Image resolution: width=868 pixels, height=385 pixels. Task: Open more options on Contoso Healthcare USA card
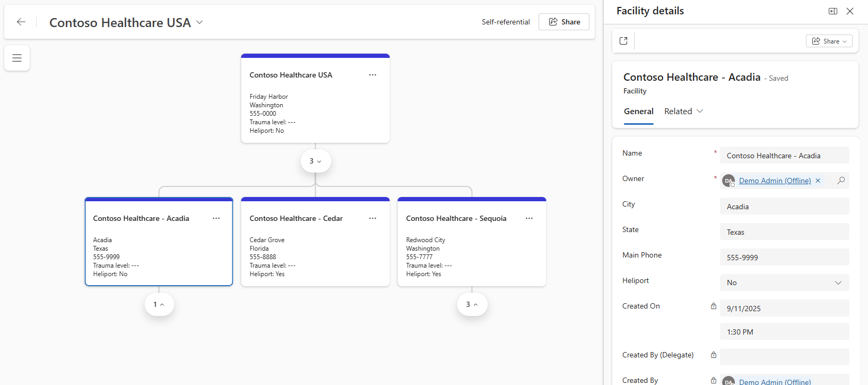(x=373, y=75)
